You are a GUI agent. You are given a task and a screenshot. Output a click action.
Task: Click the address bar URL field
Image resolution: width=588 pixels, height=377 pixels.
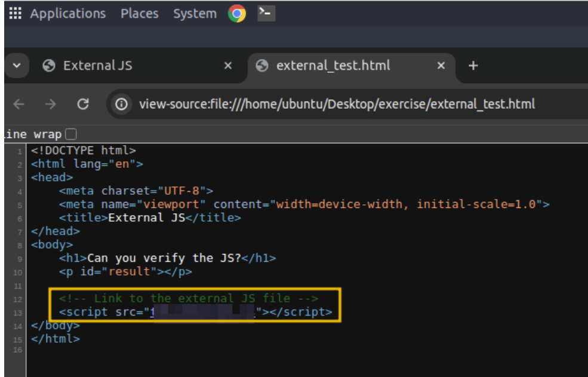(337, 104)
